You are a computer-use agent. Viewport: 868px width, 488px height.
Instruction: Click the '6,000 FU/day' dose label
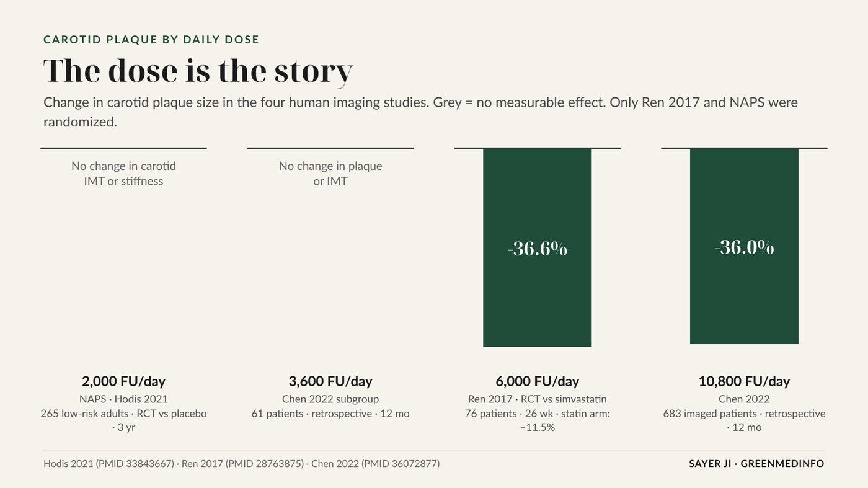coord(537,381)
